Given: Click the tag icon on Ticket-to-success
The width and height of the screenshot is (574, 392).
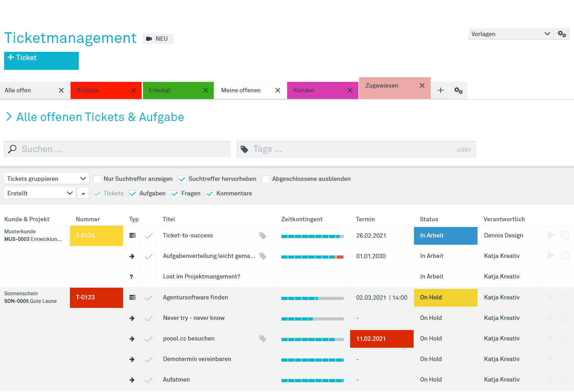Looking at the screenshot, I should tap(263, 235).
